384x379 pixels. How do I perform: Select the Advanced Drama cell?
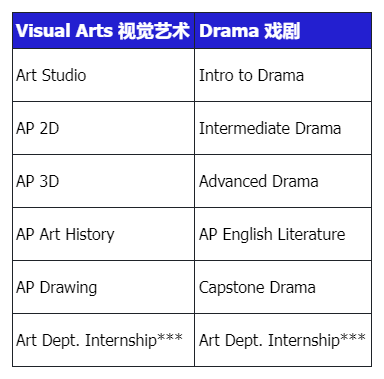[x=283, y=181]
